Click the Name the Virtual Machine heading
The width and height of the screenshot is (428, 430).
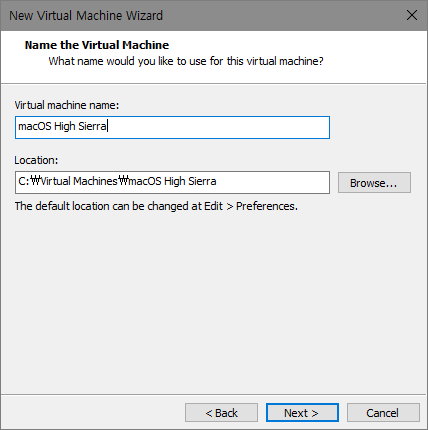pyautogui.click(x=97, y=45)
